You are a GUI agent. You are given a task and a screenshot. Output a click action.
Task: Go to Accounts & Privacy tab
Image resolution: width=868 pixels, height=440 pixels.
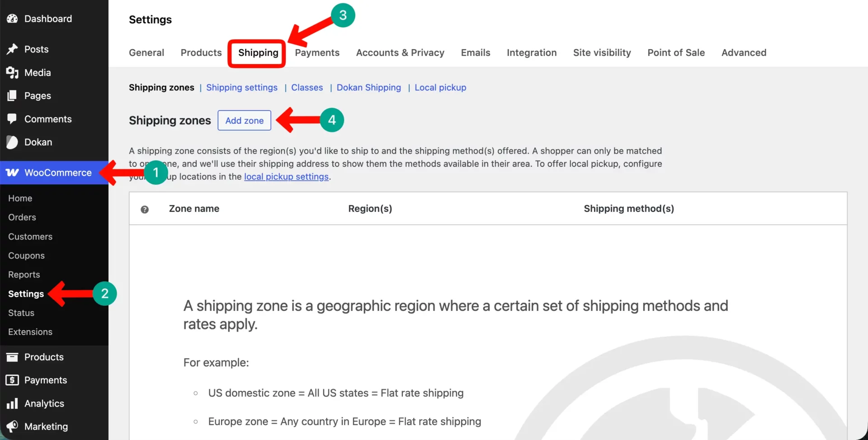point(400,52)
